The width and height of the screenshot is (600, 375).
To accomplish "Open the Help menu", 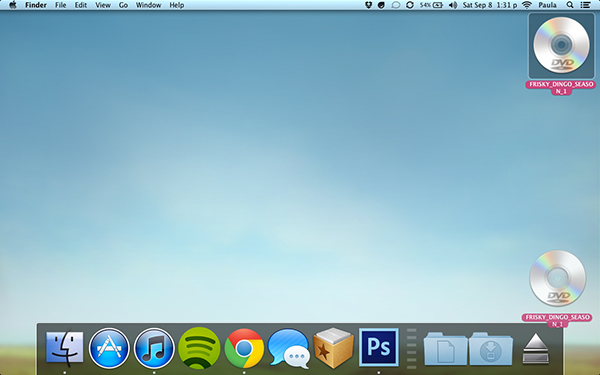I will pos(177,5).
